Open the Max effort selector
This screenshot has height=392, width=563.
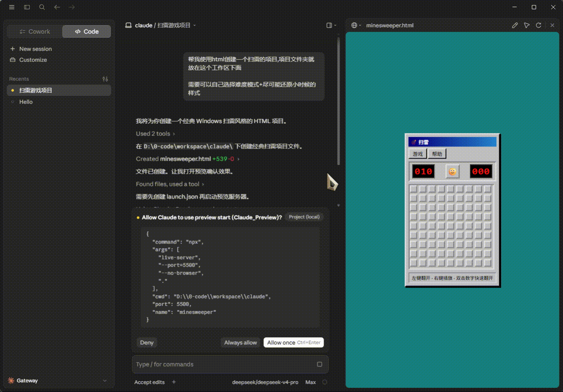pos(311,382)
